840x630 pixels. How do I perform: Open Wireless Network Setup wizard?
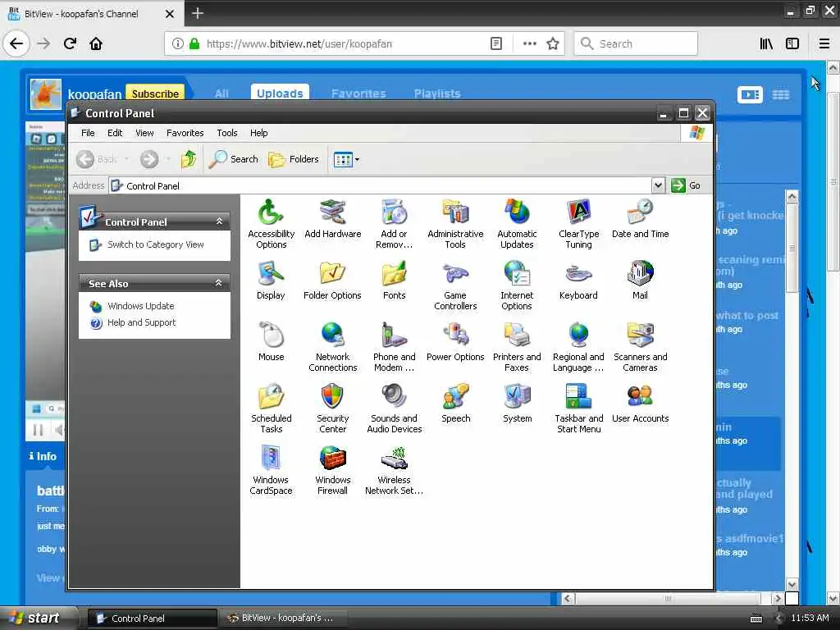tap(395, 470)
